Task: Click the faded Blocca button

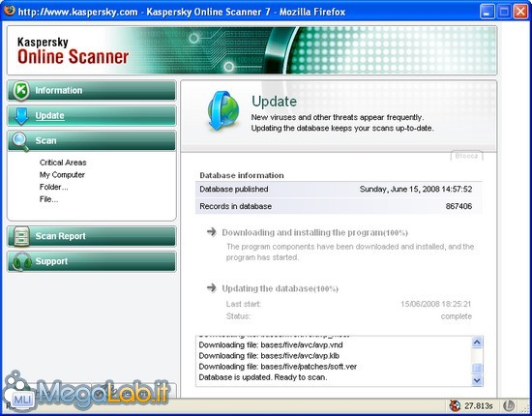Action: (x=466, y=156)
